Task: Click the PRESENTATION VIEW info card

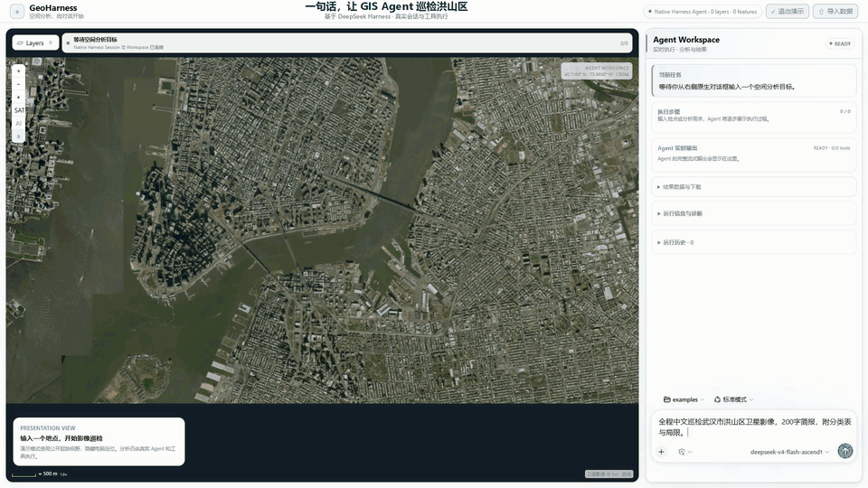Action: coord(99,442)
